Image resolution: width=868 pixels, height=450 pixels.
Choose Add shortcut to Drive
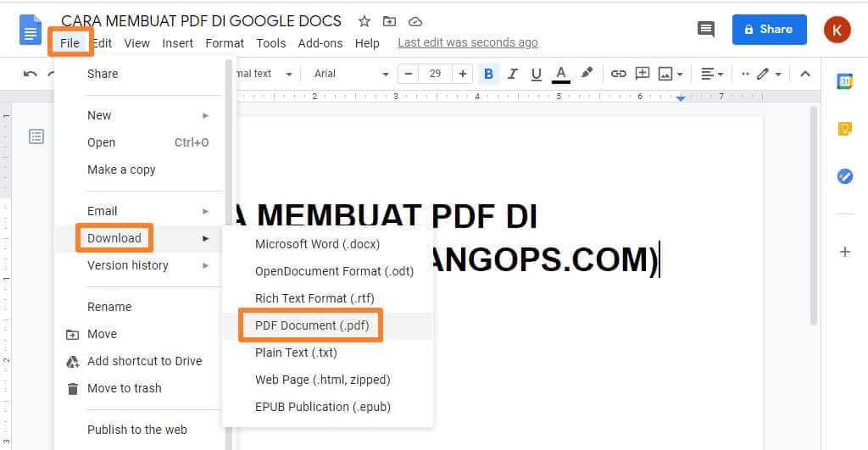click(x=140, y=361)
